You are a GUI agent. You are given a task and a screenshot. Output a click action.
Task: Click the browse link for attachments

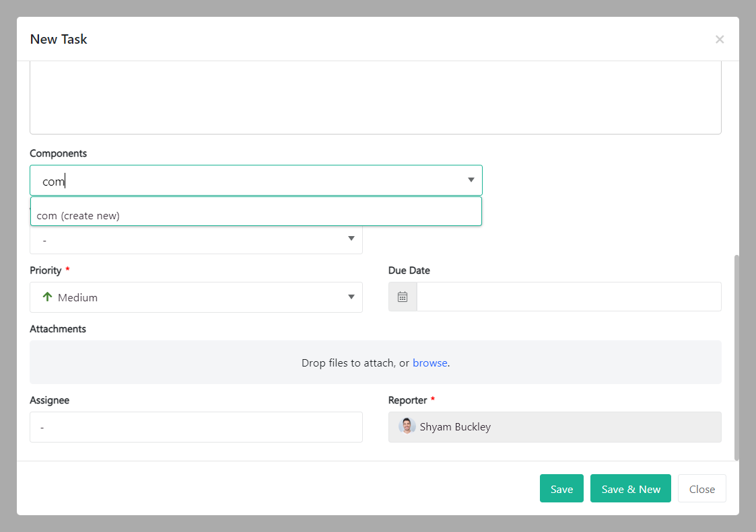(429, 363)
